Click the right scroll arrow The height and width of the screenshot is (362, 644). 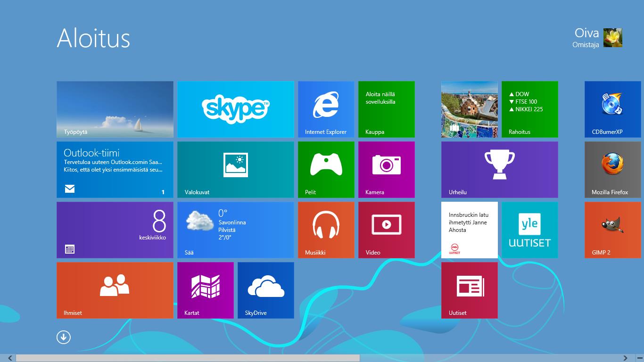point(626,358)
